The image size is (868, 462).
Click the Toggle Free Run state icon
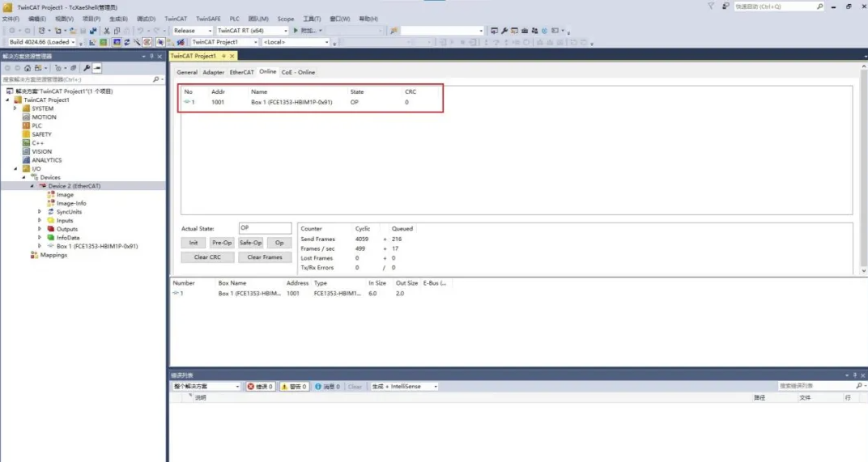coord(147,42)
